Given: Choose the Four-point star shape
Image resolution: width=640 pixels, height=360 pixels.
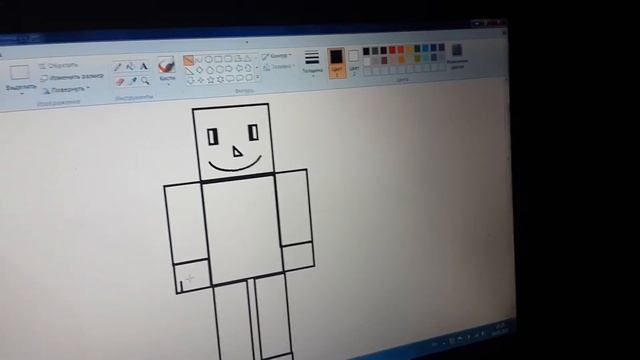Looking at the screenshot, I should pos(200,80).
